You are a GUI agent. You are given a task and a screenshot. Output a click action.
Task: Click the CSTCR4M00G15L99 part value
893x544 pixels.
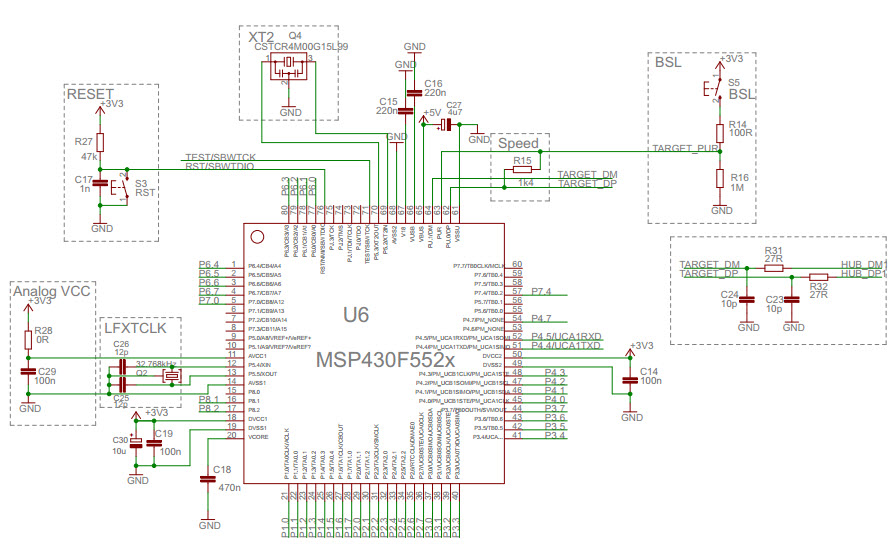click(301, 47)
